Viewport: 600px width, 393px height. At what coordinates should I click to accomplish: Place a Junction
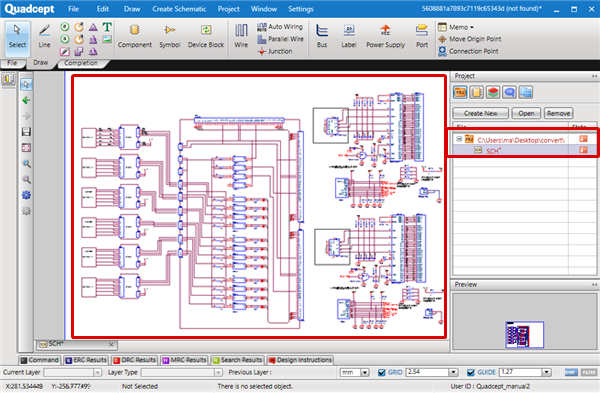click(275, 51)
